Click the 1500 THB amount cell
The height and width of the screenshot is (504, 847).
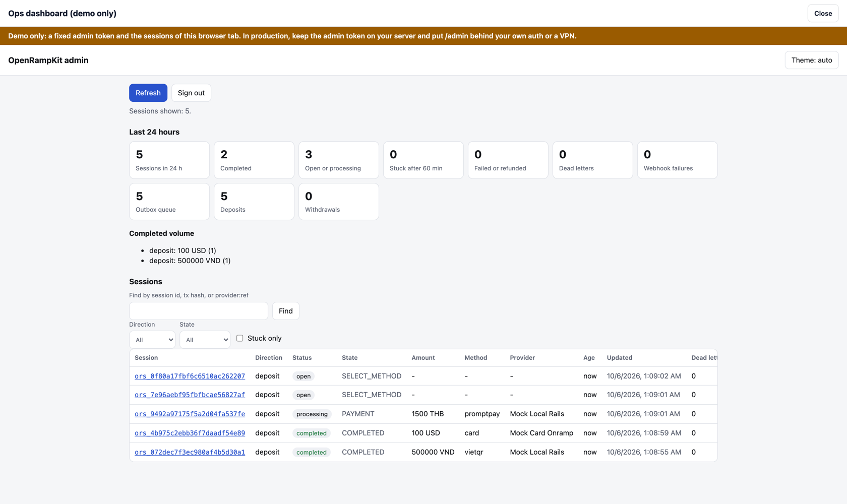click(428, 414)
